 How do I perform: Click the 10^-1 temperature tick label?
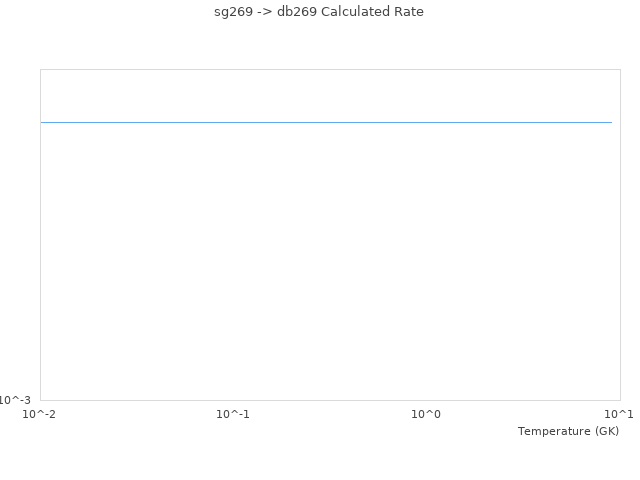[x=233, y=414]
